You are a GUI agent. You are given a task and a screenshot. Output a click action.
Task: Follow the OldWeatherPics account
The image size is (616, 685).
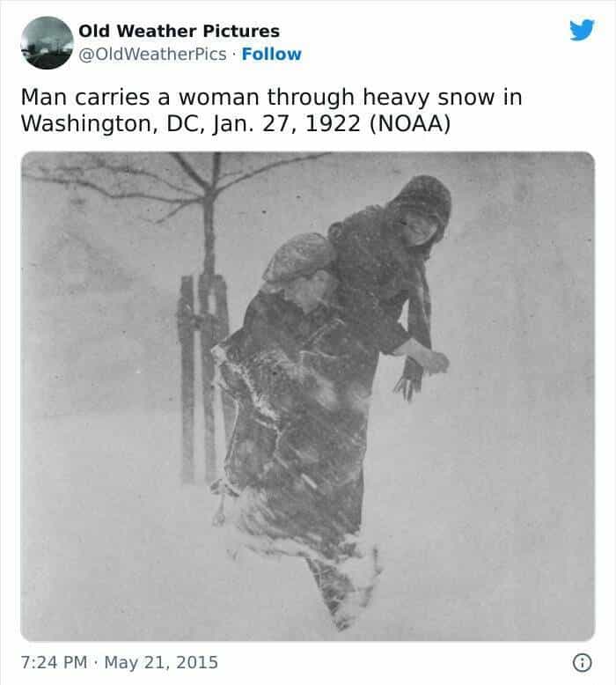[x=272, y=55]
